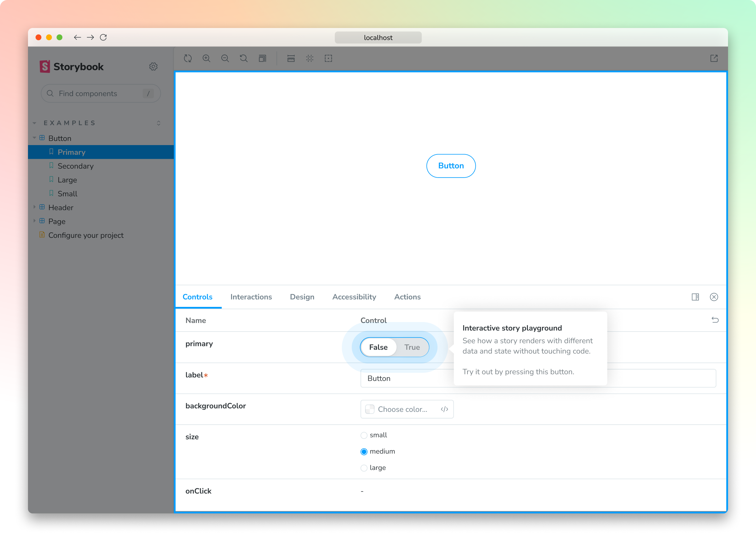
Task: Reset all control values with the undo arrow
Action: pyautogui.click(x=715, y=320)
